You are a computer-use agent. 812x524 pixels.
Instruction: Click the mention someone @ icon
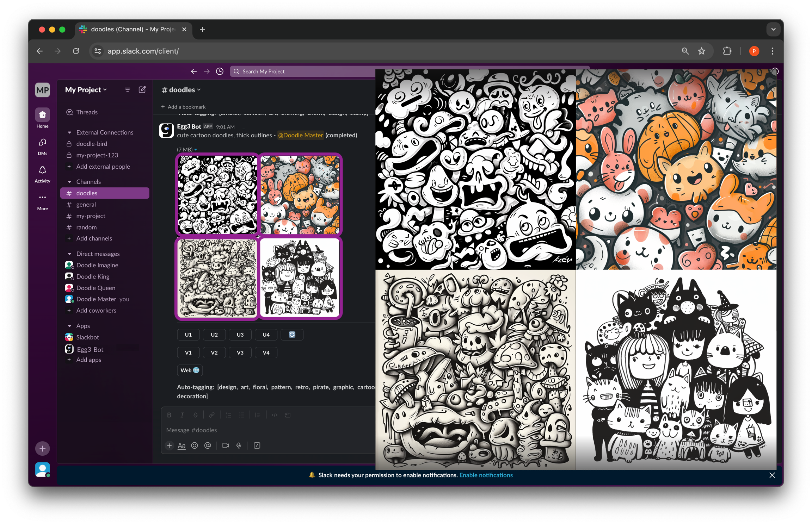click(x=208, y=445)
